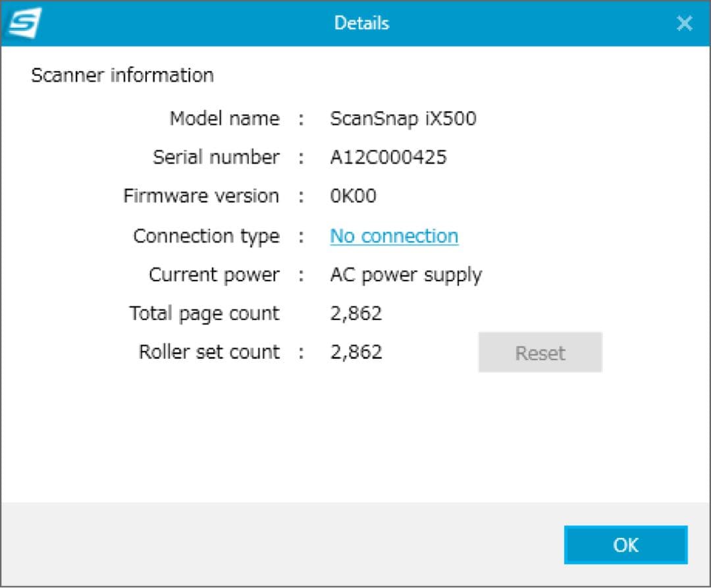Click the Model name label
711x588 pixels.
pyautogui.click(x=224, y=119)
